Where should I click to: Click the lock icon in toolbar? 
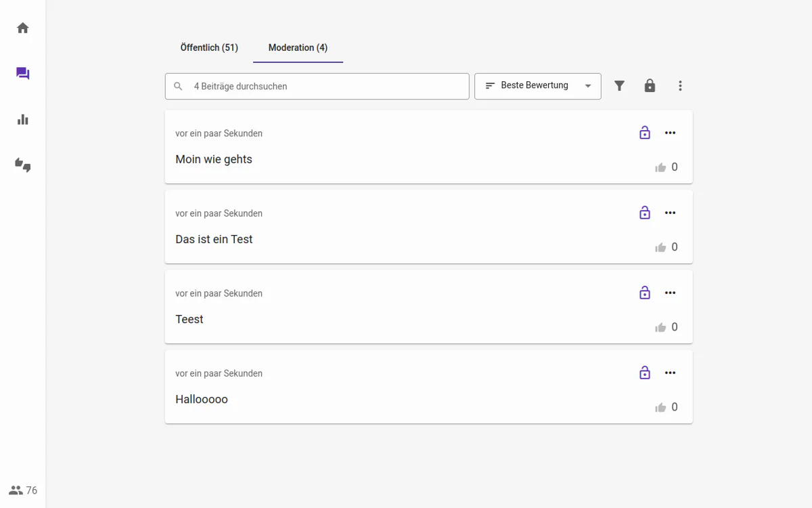[x=650, y=86]
